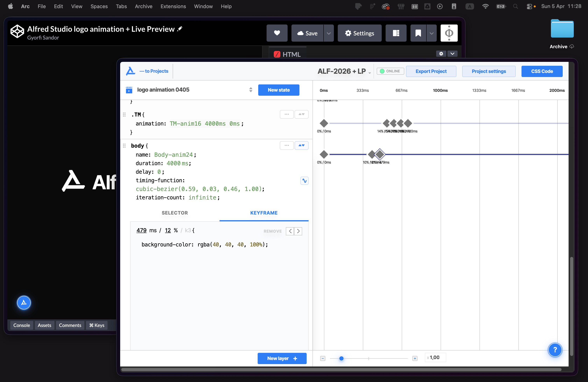
Task: Go to next keyframe arrow
Action: [298, 231]
